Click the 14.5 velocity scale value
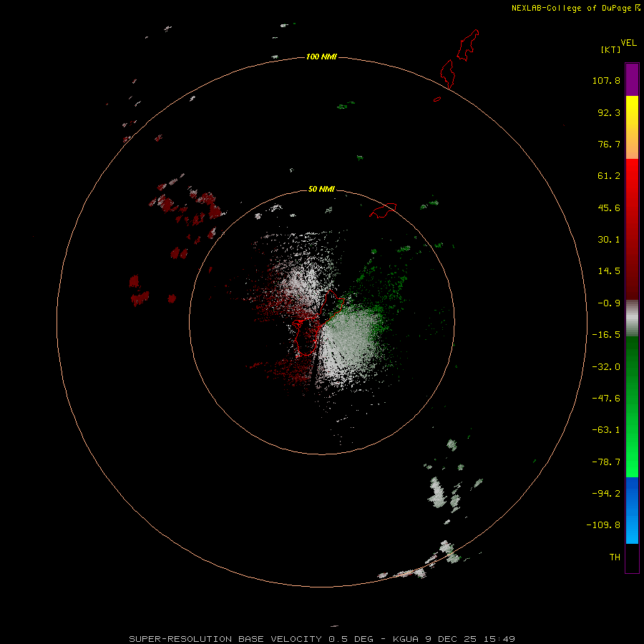644x644 pixels. click(609, 271)
